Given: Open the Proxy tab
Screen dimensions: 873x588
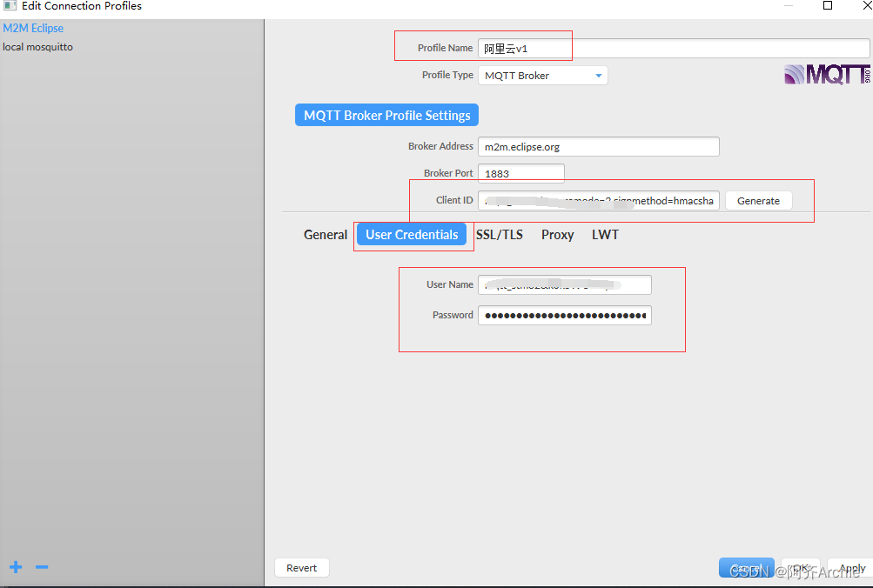Looking at the screenshot, I should (557, 235).
